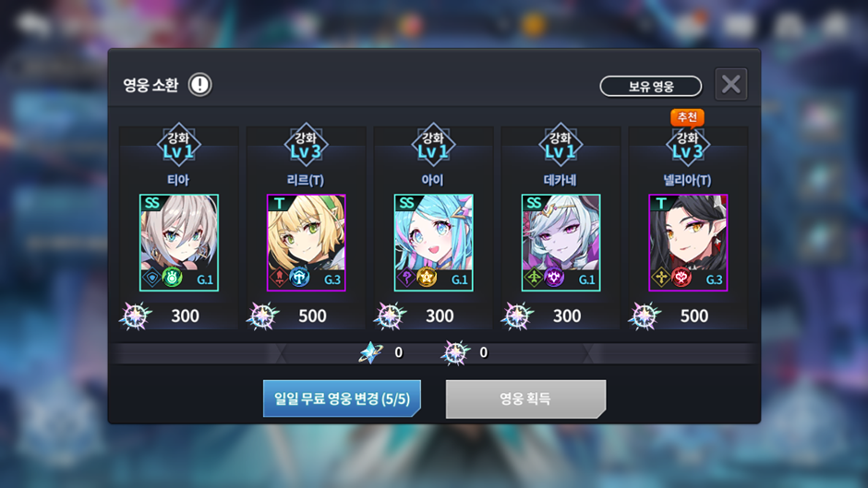Image resolution: width=868 pixels, height=488 pixels.
Task: Click the sparkling gem currency icon in the balance bar
Action: tap(455, 352)
